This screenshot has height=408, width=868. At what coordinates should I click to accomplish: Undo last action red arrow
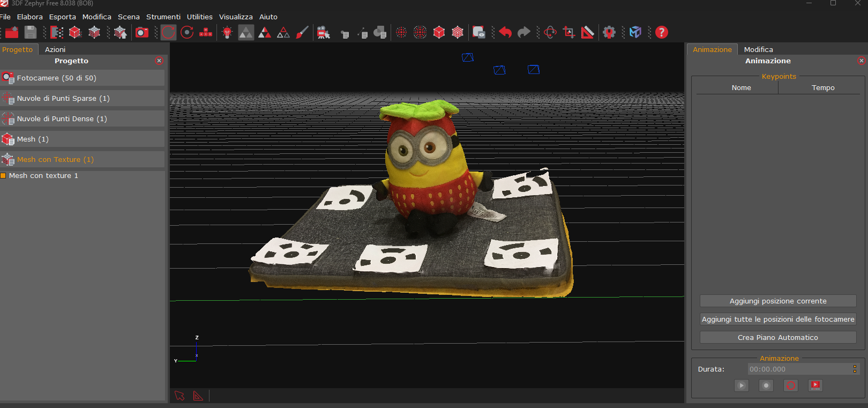pyautogui.click(x=505, y=32)
